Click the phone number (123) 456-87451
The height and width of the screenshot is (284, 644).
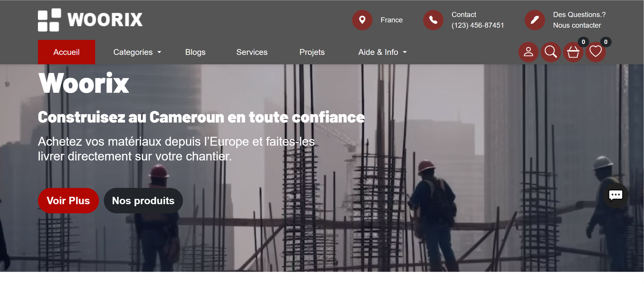[477, 25]
